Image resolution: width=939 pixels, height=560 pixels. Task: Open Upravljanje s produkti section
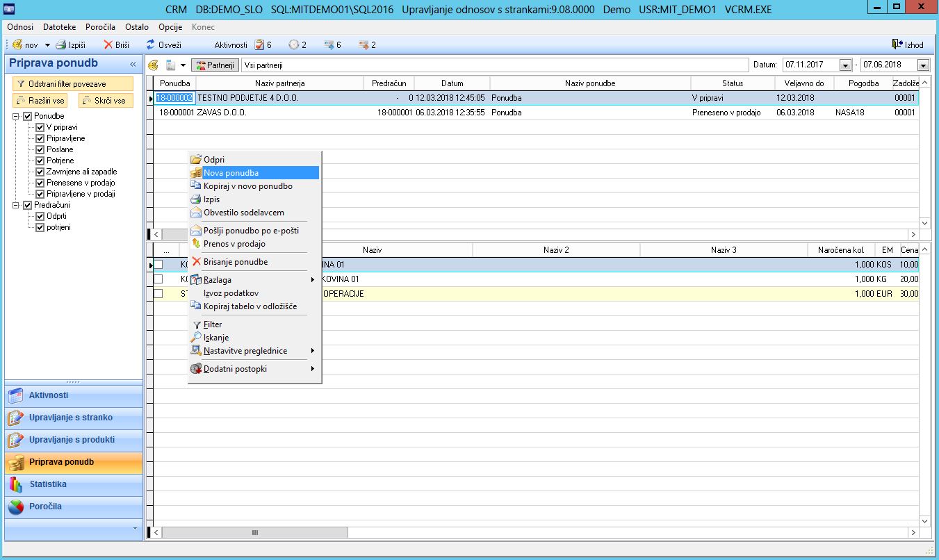coord(74,440)
